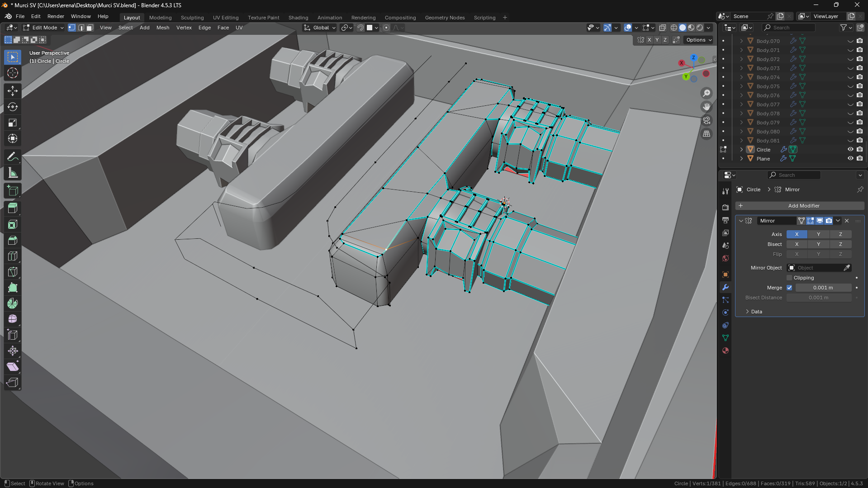Choose the Scale tool
This screenshot has height=488, width=868.
[x=13, y=123]
